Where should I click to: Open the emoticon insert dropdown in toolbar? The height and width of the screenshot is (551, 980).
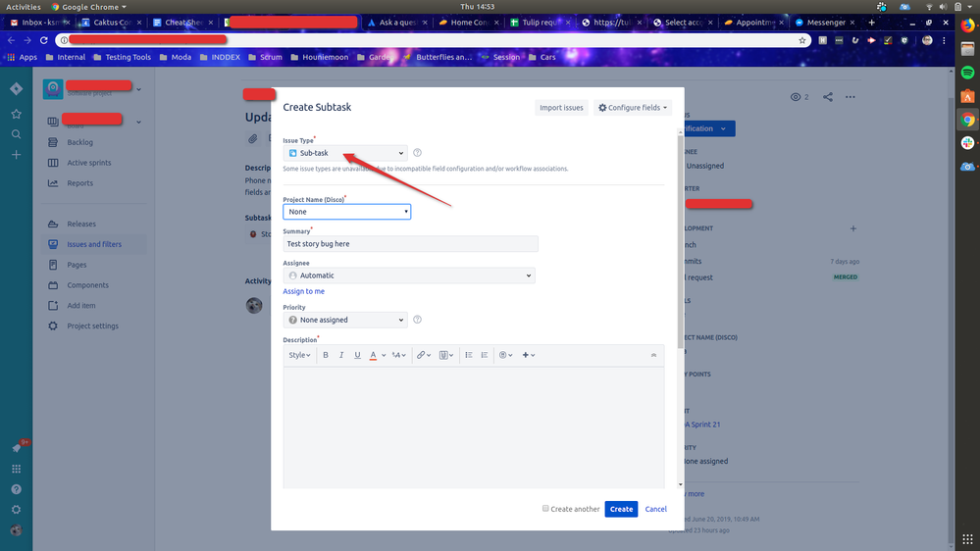click(505, 355)
